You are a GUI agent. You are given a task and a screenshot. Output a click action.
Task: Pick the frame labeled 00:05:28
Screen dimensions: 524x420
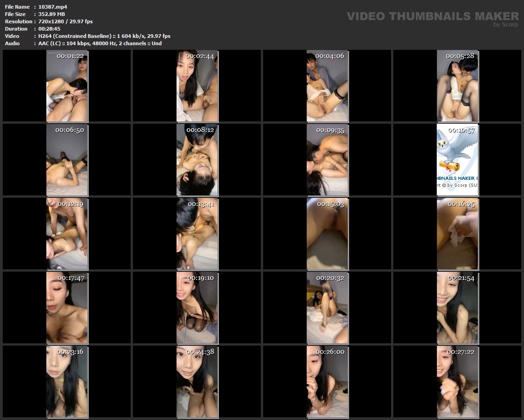pos(457,86)
